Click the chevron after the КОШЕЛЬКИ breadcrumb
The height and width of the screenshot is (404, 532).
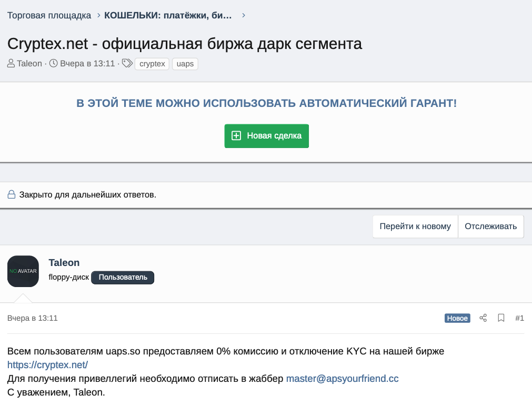pos(244,15)
